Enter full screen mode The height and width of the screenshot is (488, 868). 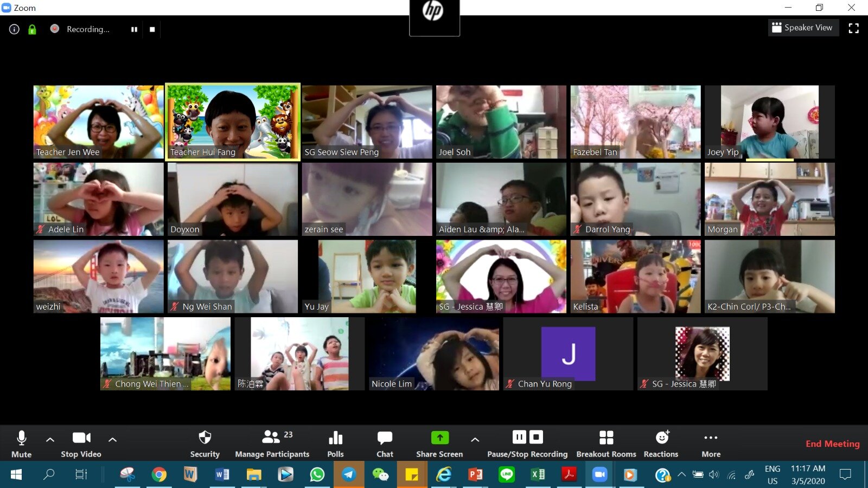(x=853, y=28)
